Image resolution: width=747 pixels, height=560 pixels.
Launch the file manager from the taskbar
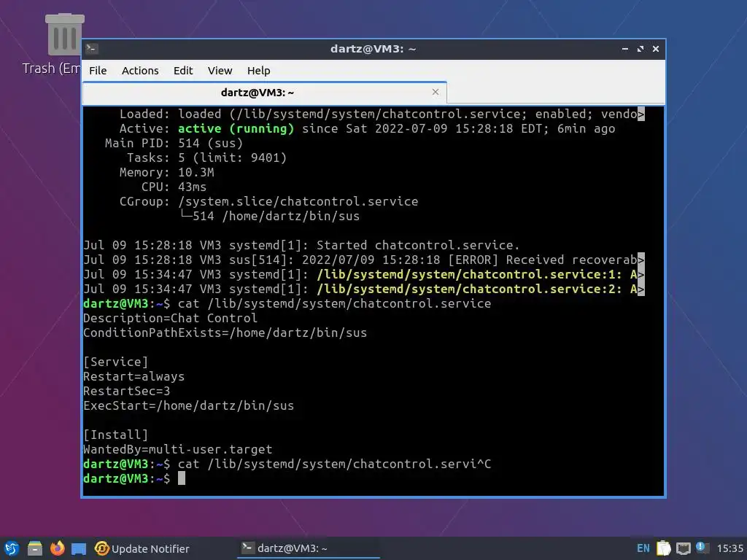[34, 548]
